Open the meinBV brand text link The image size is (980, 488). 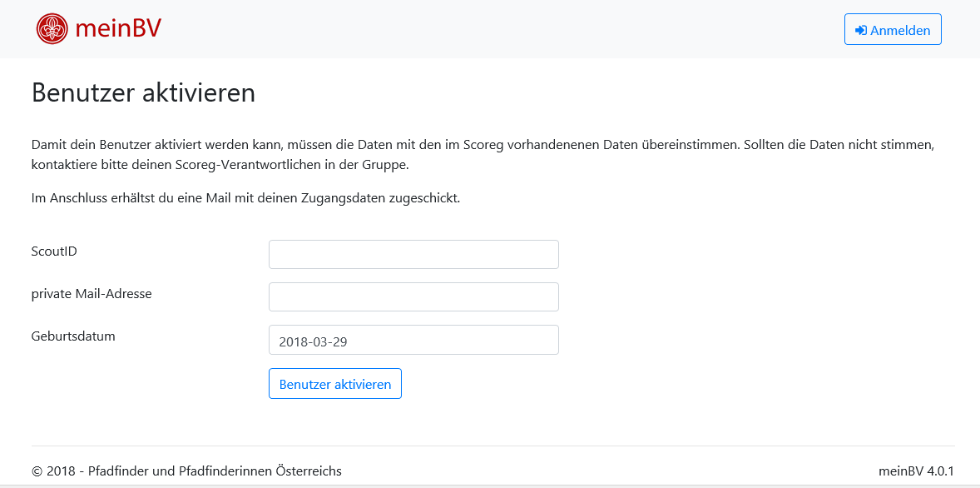click(118, 29)
